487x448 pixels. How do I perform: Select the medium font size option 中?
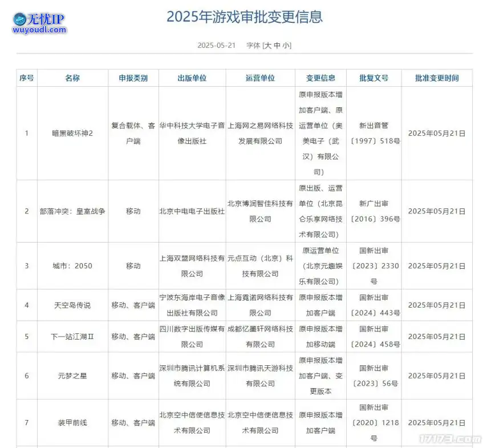click(x=277, y=46)
